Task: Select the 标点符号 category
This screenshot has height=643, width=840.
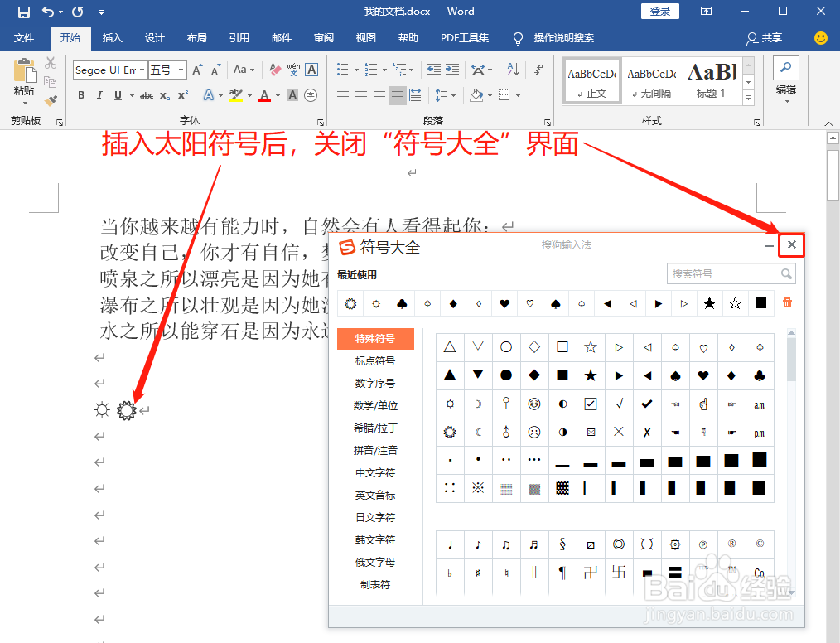Action: tap(375, 361)
